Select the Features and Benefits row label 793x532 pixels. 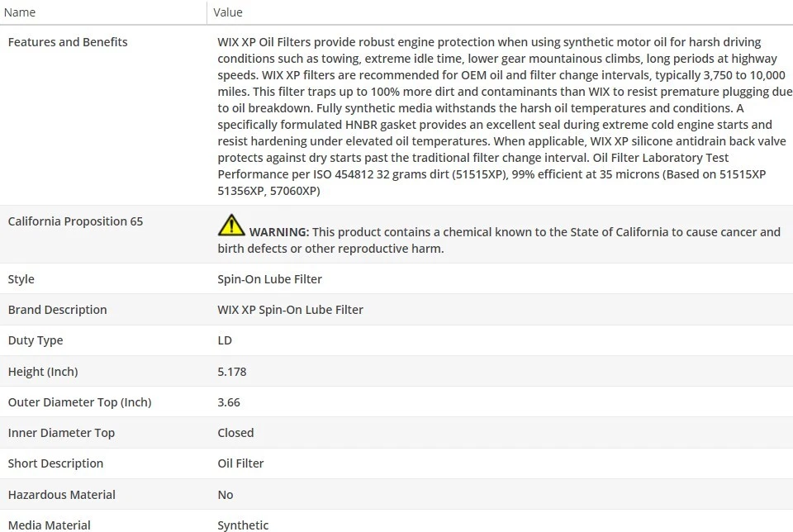click(x=68, y=42)
